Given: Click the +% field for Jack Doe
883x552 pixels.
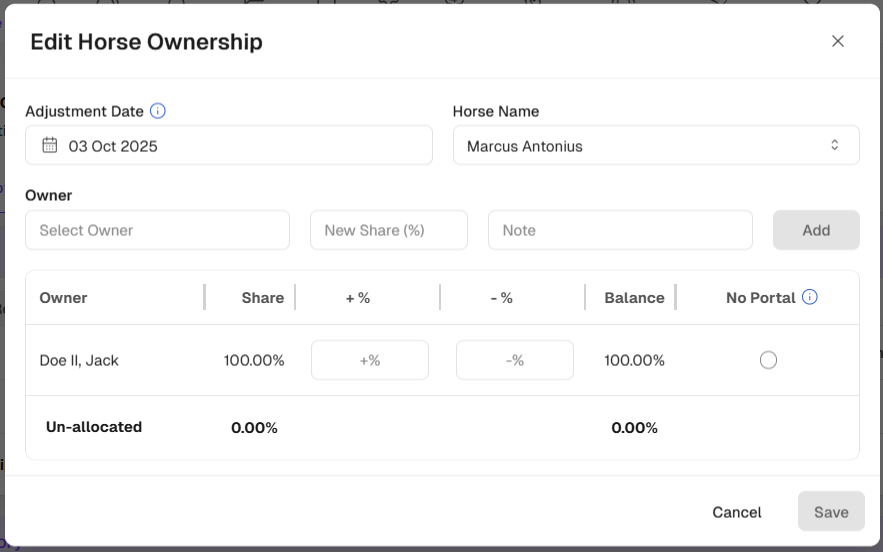Looking at the screenshot, I should pyautogui.click(x=370, y=360).
